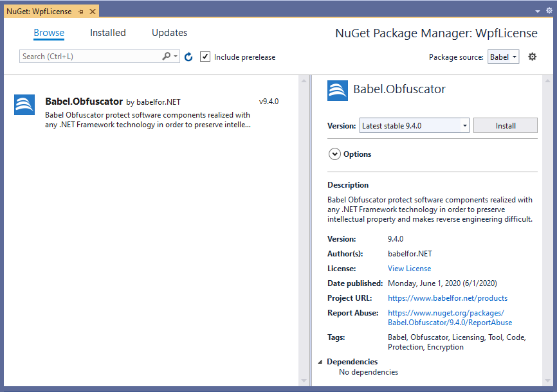557x392 pixels.
Task: Click the Install button
Action: tap(505, 126)
